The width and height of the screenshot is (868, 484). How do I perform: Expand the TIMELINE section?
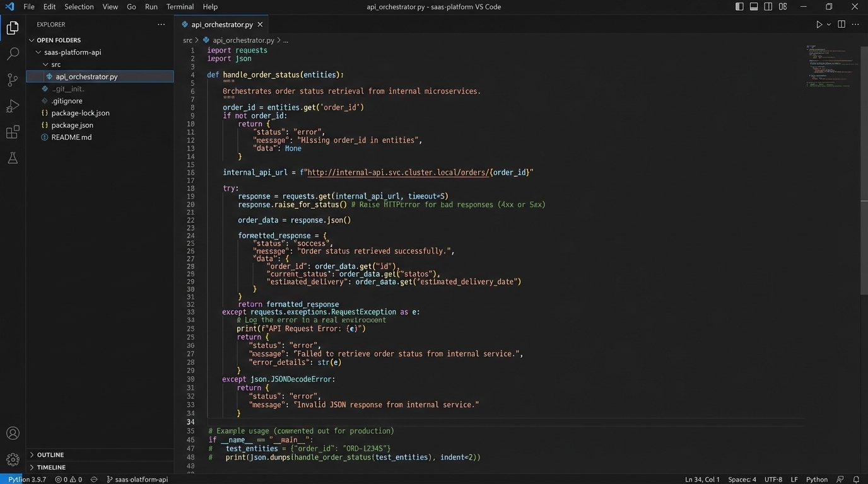tap(51, 468)
